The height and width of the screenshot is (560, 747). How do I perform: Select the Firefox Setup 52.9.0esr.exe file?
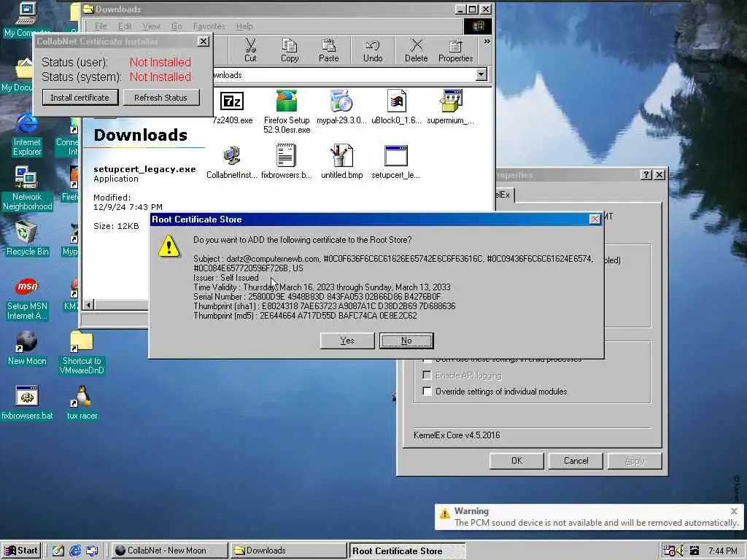coord(287,112)
